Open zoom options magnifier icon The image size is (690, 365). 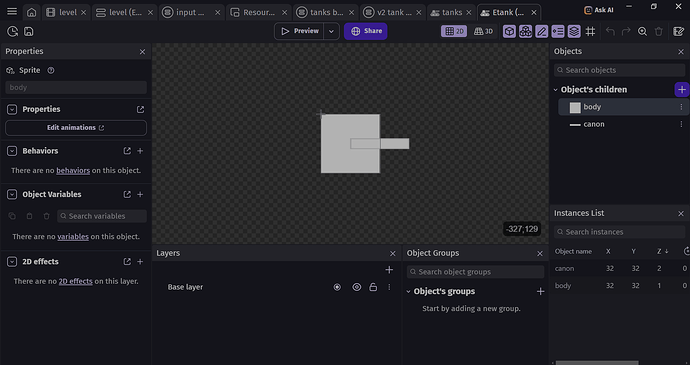point(642,31)
